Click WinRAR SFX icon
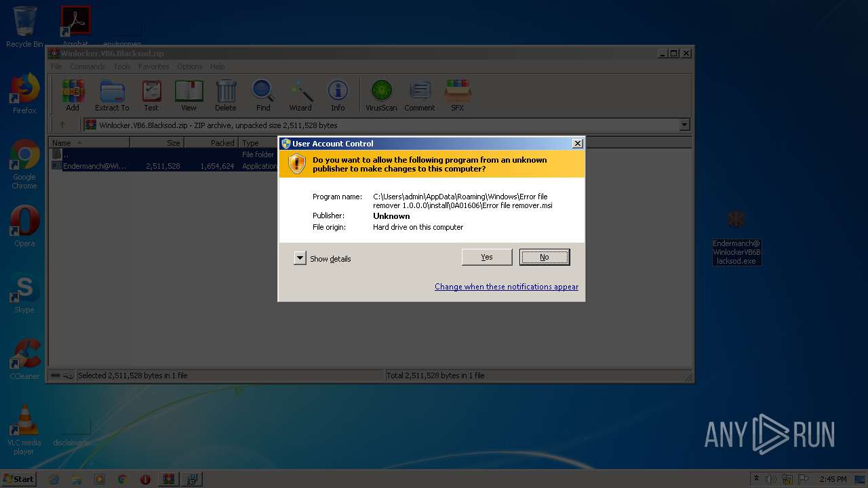Viewport: 868px width, 488px height. [x=458, y=96]
